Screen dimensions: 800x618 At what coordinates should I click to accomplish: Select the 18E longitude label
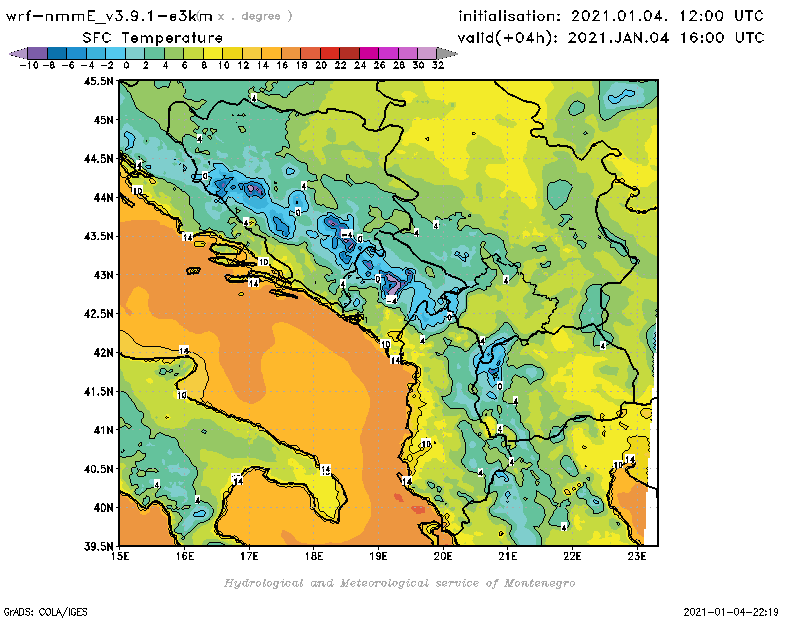pos(314,556)
